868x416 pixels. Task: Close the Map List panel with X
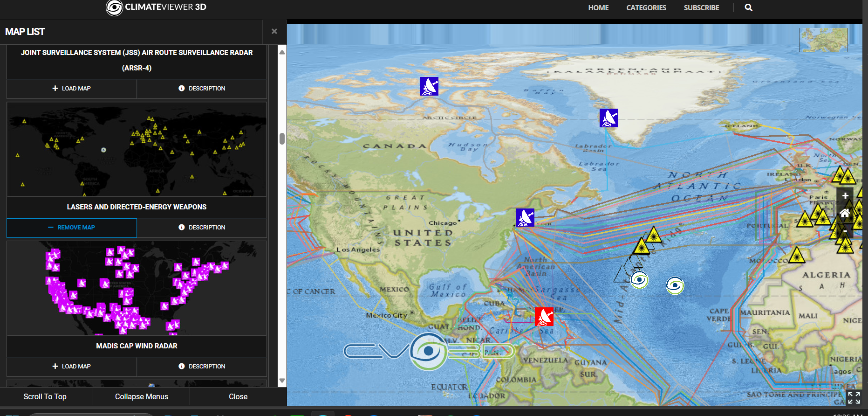pyautogui.click(x=274, y=31)
